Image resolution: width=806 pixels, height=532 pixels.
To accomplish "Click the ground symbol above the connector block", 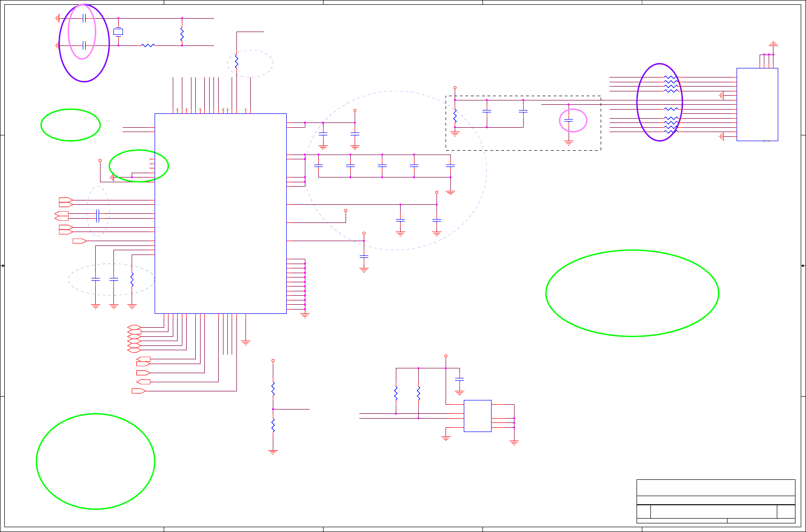I will [773, 44].
